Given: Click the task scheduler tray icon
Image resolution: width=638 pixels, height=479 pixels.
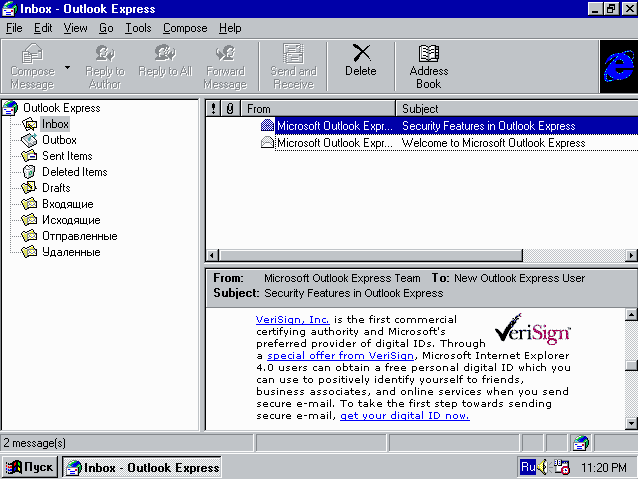Looking at the screenshot, I should click(562, 467).
